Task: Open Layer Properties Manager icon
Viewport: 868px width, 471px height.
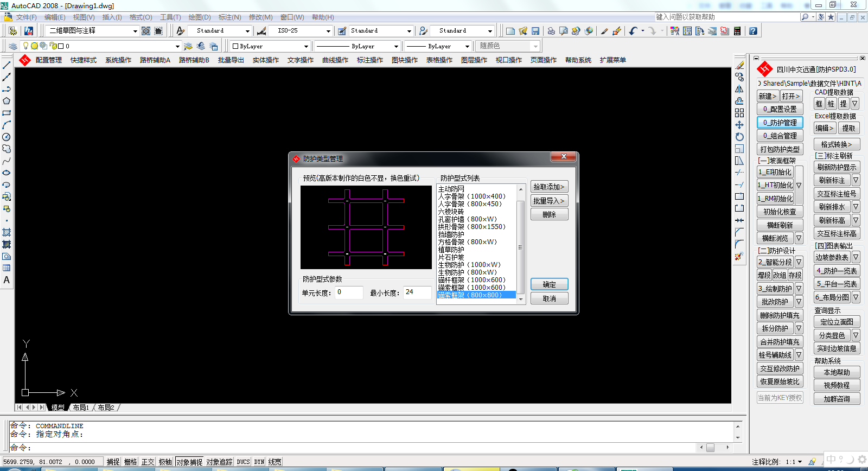Action: click(x=13, y=46)
